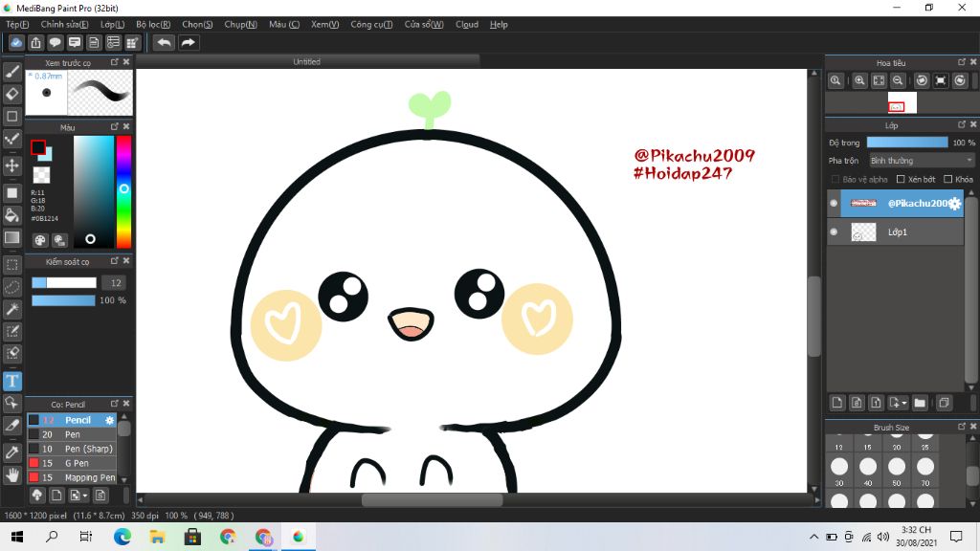Image resolution: width=980 pixels, height=551 pixels.
Task: Adjust the Độ trong opacity slider
Action: click(x=907, y=143)
